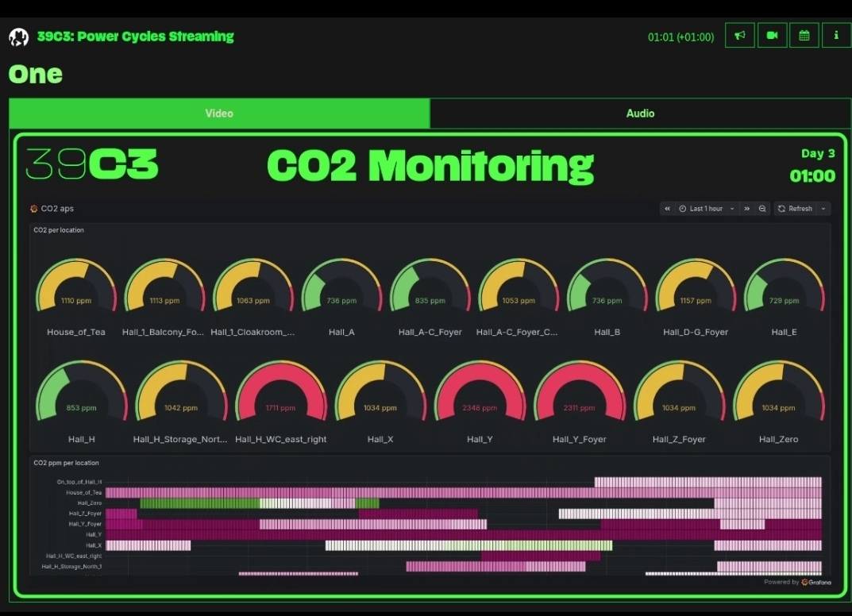The height and width of the screenshot is (616, 852).
Task: Switch to the Audio tab
Action: point(640,114)
